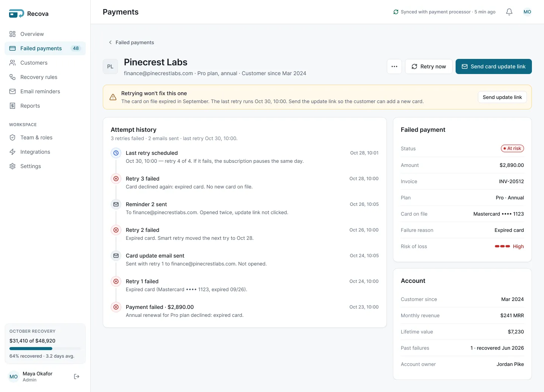Click the 48 failed payments badge
The height and width of the screenshot is (392, 544).
[x=76, y=48]
